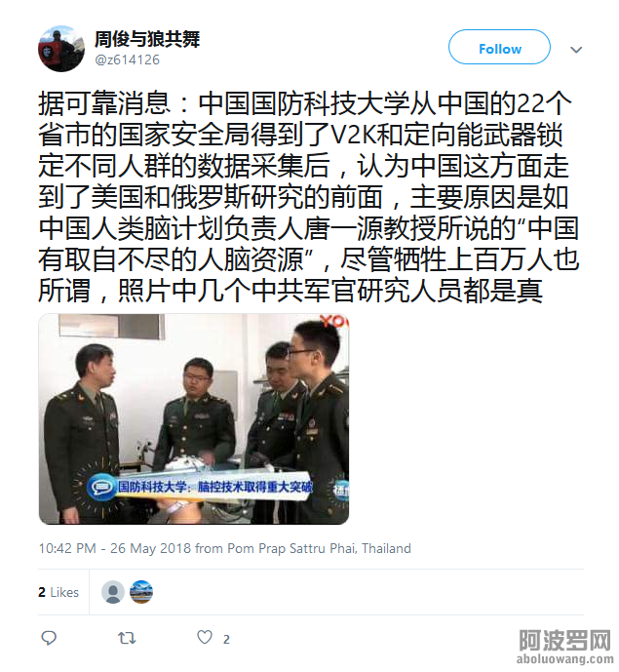Click the like count number beside the heart

tap(226, 640)
